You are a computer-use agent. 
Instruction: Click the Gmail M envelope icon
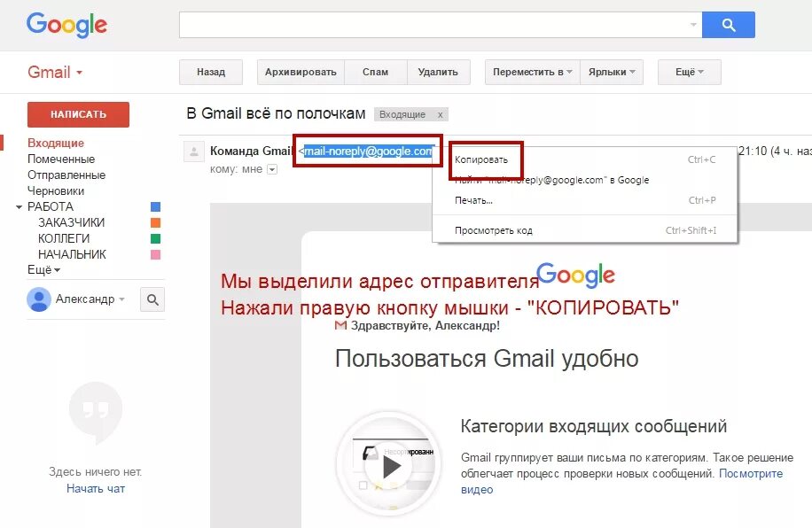click(340, 326)
